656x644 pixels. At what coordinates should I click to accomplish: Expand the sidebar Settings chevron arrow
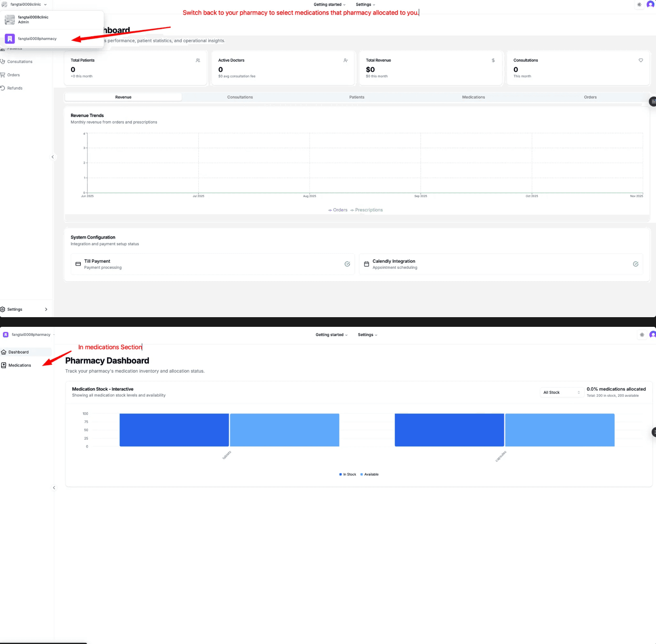(46, 309)
